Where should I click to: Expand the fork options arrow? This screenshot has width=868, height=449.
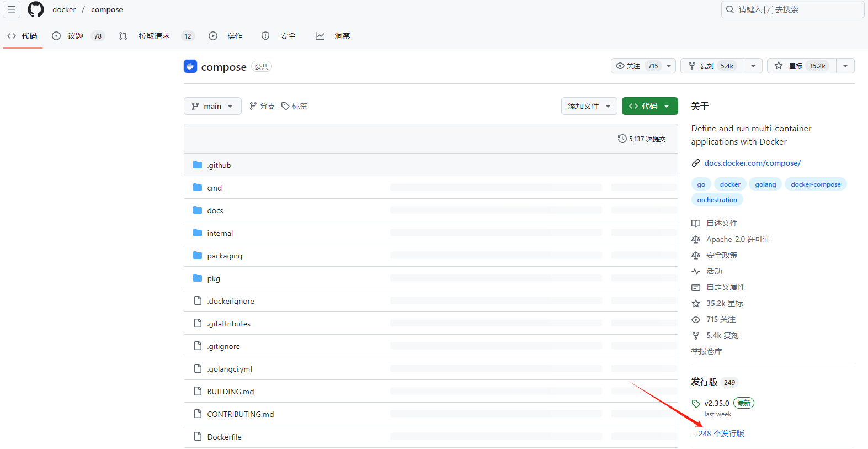[x=753, y=66]
